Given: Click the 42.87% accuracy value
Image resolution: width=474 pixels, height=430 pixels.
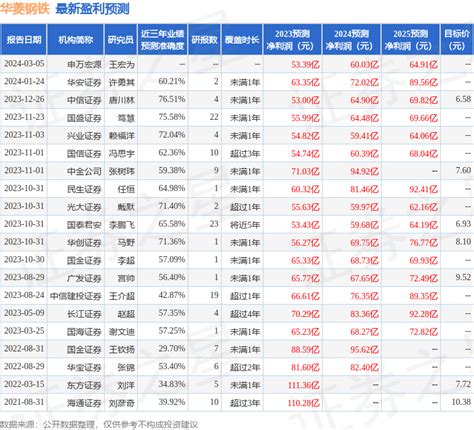Looking at the screenshot, I should tap(172, 296).
